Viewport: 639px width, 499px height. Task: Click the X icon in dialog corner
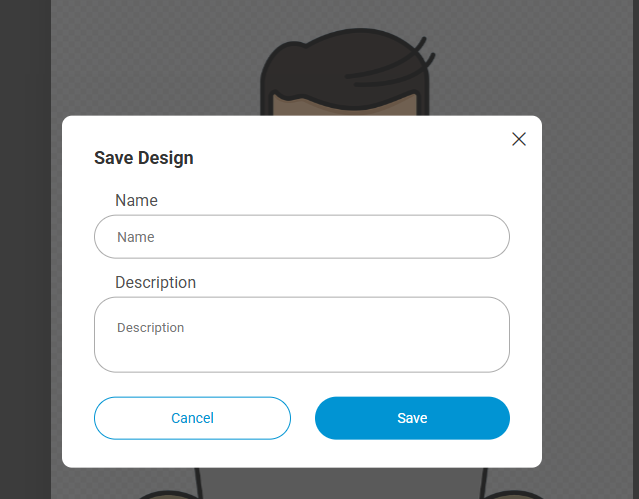pyautogui.click(x=518, y=139)
